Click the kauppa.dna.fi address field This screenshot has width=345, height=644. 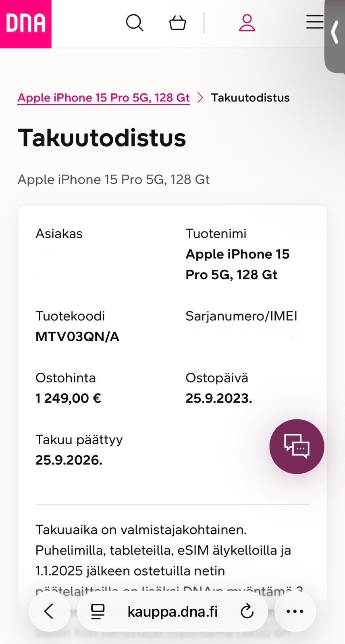[172, 611]
